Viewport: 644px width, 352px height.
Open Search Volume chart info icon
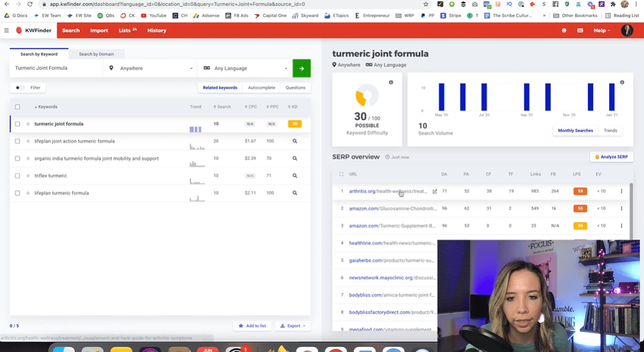coord(622,82)
